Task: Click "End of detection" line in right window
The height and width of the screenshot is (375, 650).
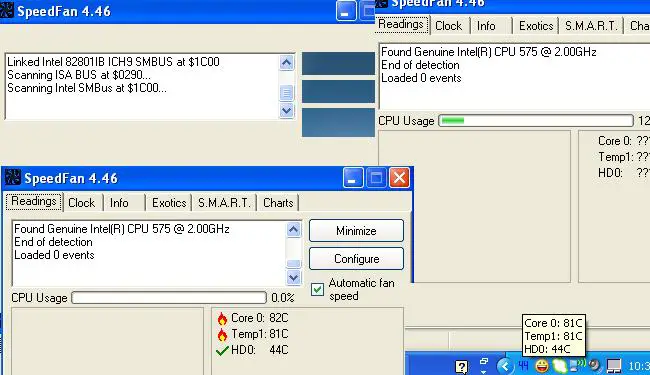Action: tap(420, 65)
